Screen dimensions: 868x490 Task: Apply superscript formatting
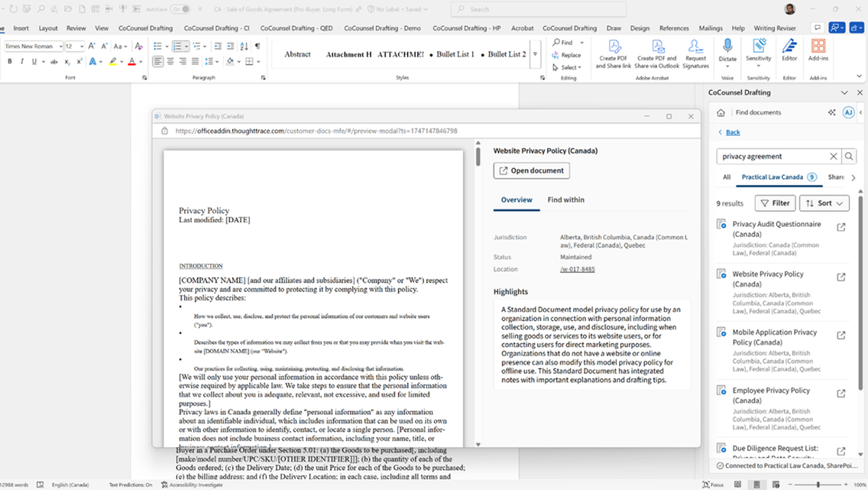79,61
